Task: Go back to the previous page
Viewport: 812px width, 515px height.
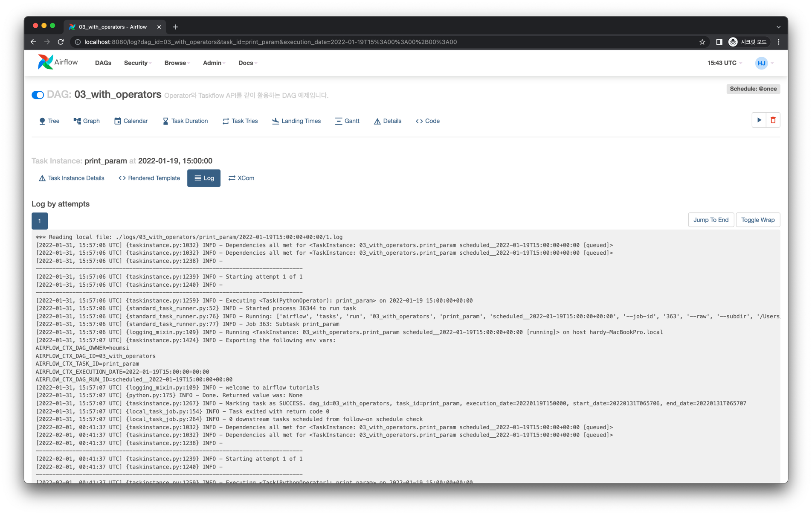Action: 33,42
